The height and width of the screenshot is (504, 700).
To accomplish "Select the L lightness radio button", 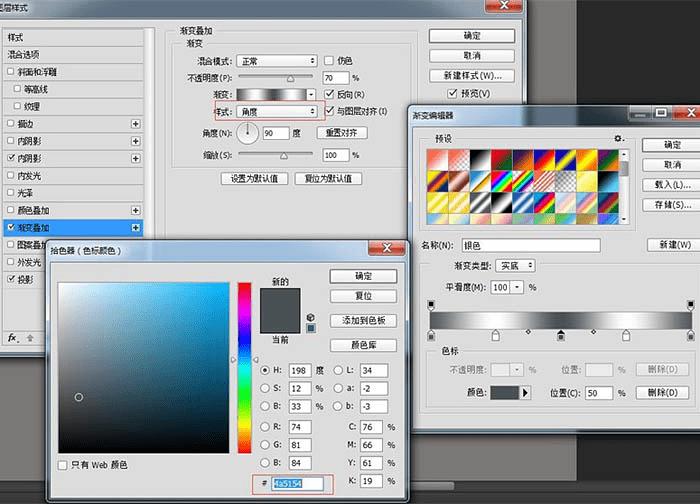I will 338,370.
